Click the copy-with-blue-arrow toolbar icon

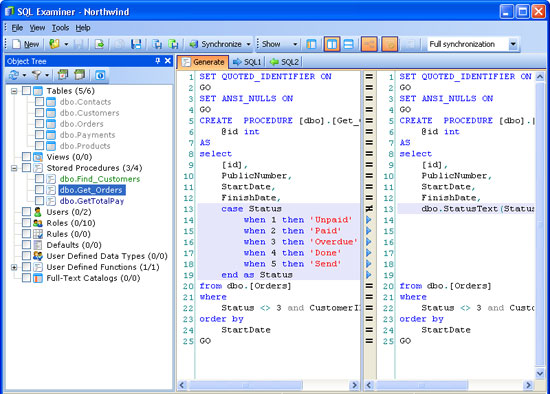157,44
